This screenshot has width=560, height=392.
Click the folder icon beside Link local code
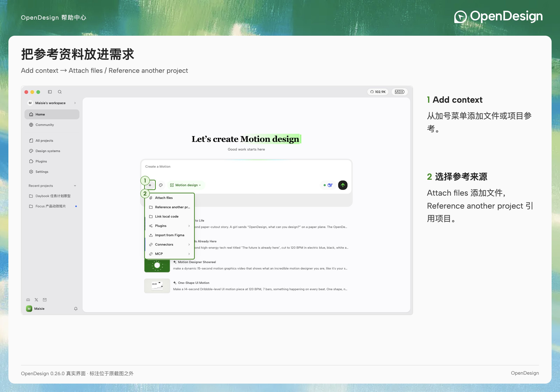coord(151,217)
